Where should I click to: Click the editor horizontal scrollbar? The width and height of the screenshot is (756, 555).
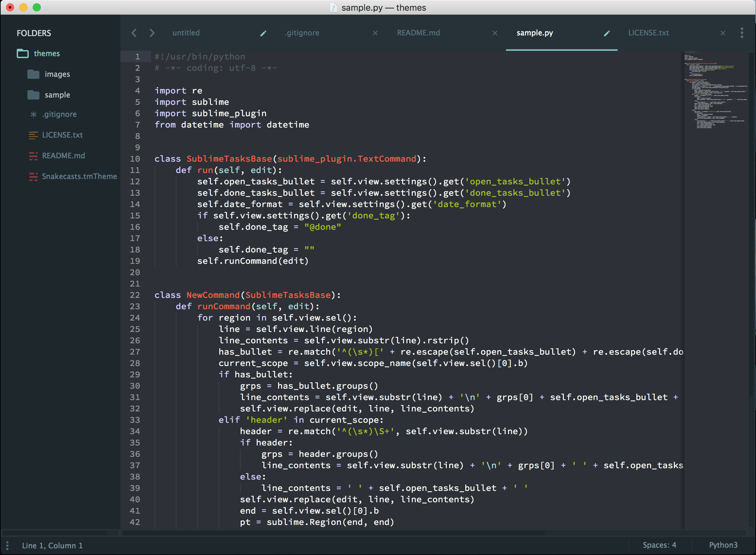click(x=333, y=533)
